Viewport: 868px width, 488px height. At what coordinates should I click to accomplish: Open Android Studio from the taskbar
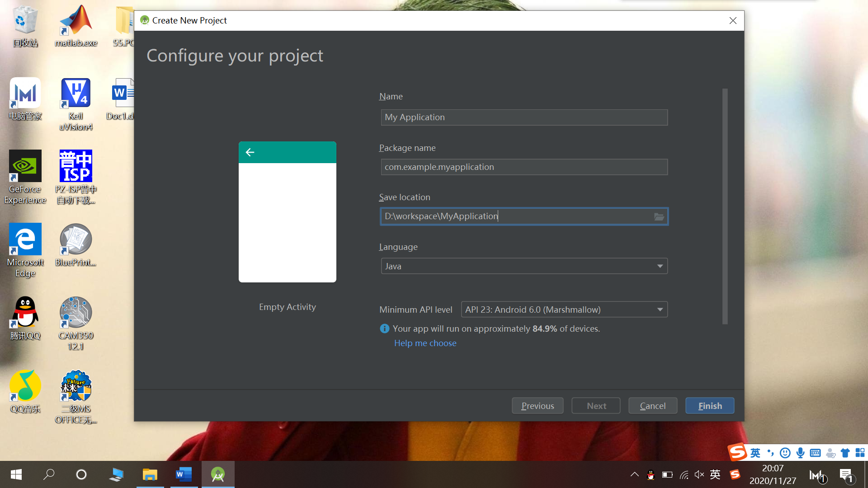(x=218, y=474)
